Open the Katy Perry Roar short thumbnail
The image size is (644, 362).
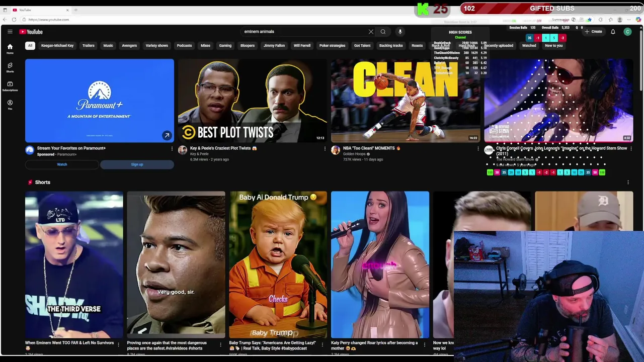380,264
